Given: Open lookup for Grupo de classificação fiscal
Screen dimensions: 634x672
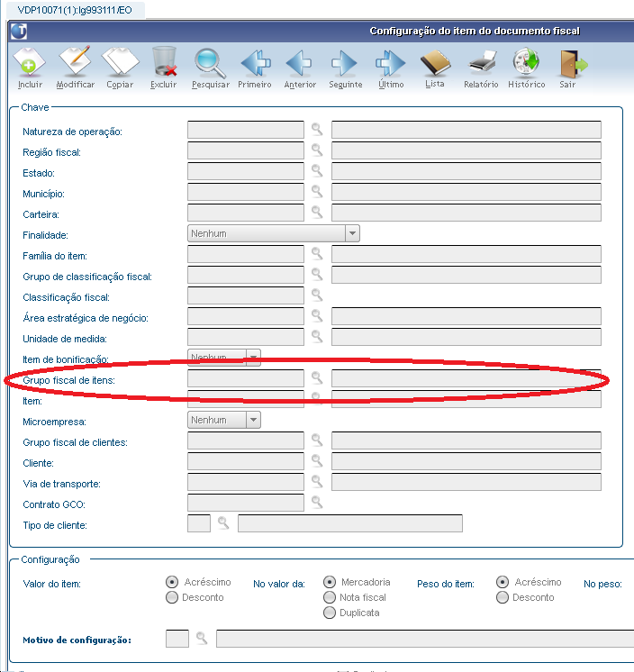Looking at the screenshot, I should (317, 274).
